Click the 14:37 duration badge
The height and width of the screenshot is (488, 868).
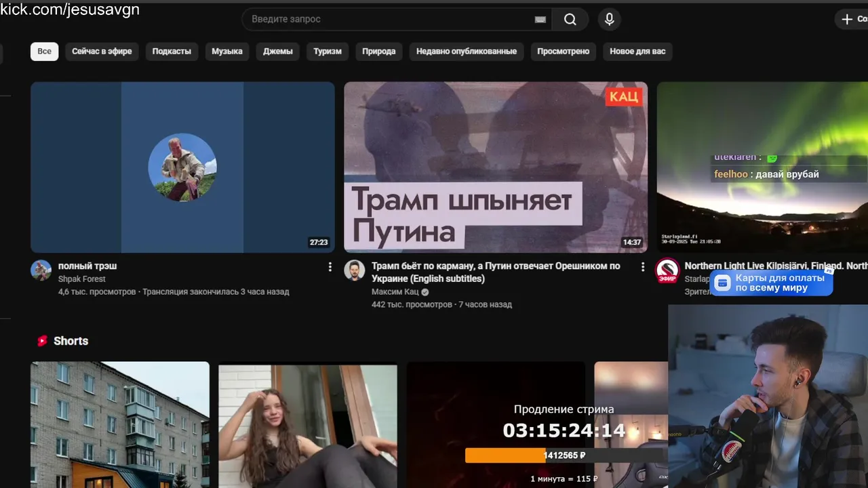point(631,242)
